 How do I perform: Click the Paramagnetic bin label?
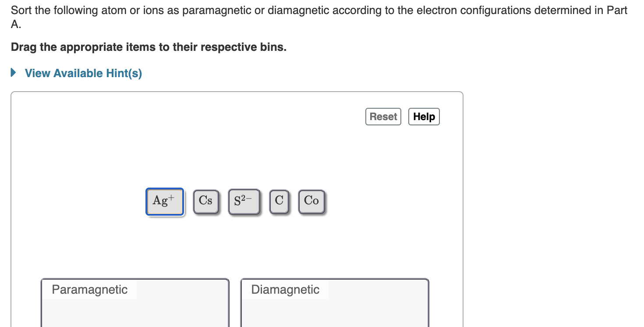89,289
